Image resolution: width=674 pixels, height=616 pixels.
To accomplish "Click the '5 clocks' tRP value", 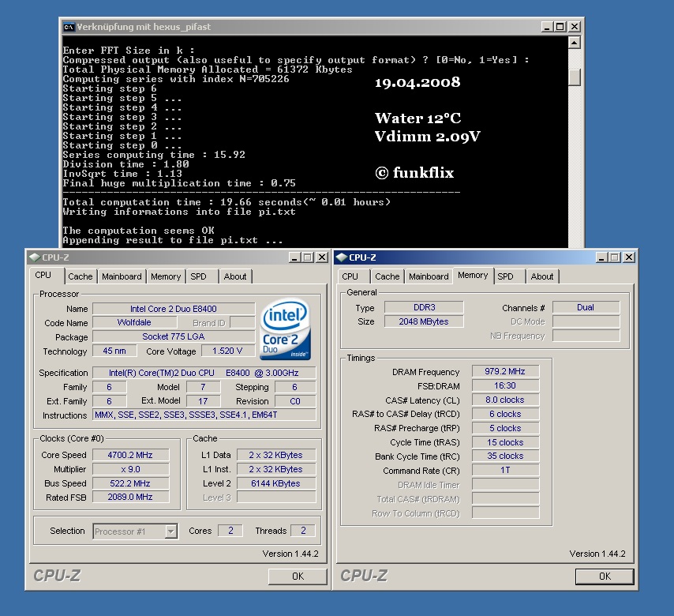I will (x=505, y=429).
